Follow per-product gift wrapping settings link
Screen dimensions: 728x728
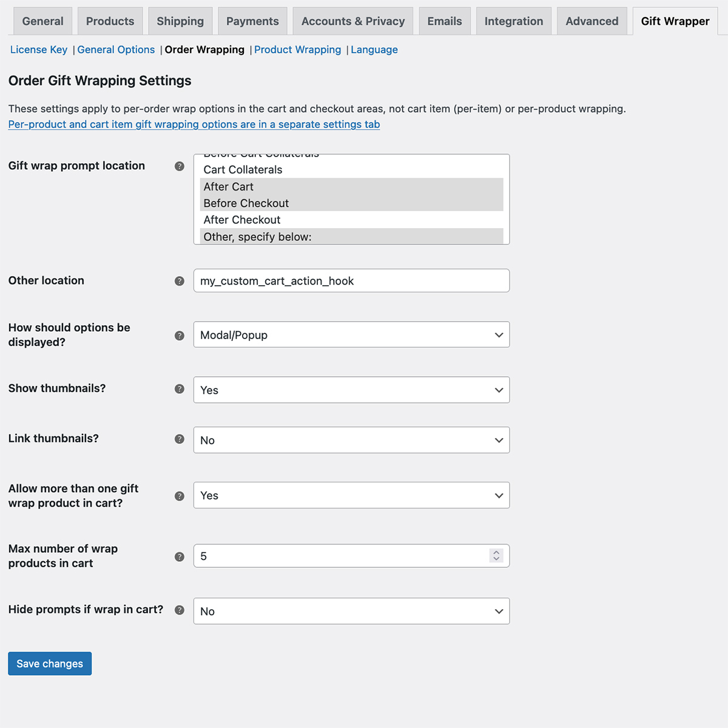(x=194, y=124)
